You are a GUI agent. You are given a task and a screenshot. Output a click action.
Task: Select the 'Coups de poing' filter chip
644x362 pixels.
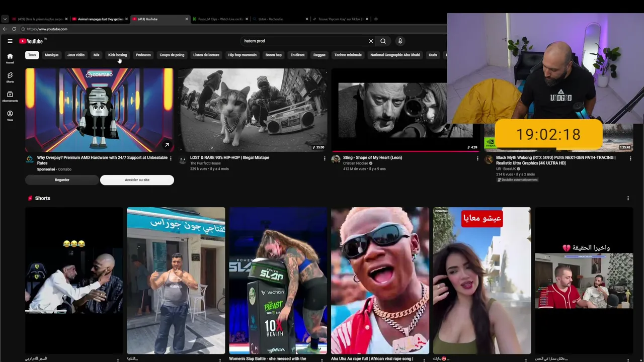click(172, 55)
